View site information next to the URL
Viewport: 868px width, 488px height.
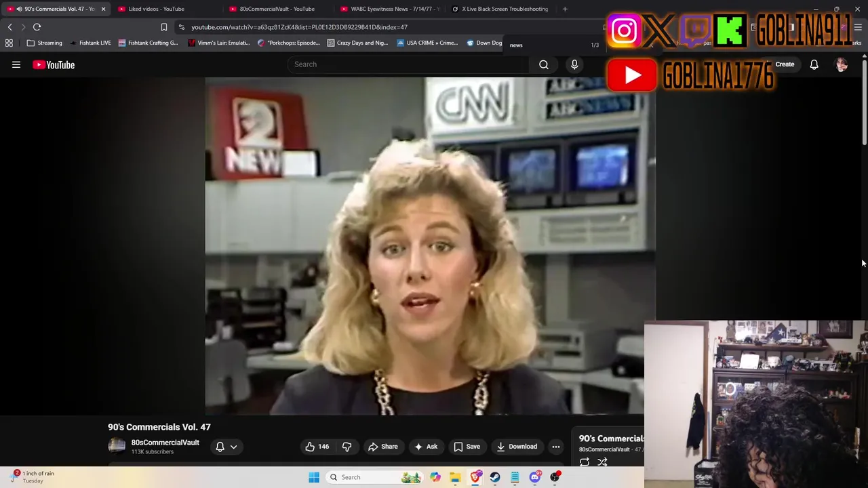click(181, 27)
